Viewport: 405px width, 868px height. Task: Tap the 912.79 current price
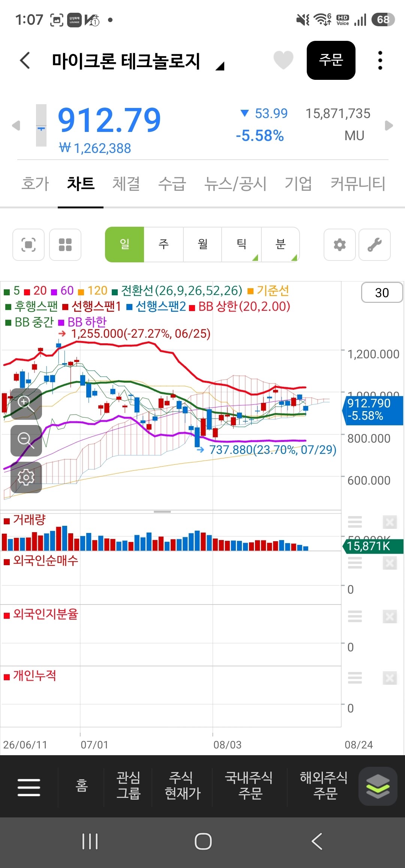coord(109,120)
